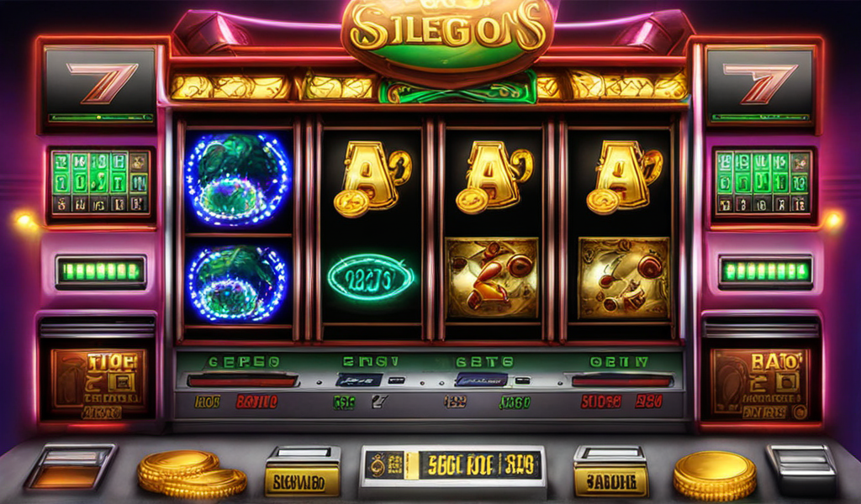Open the left green paytable grid panel
The width and height of the screenshot is (861, 504).
click(100, 182)
